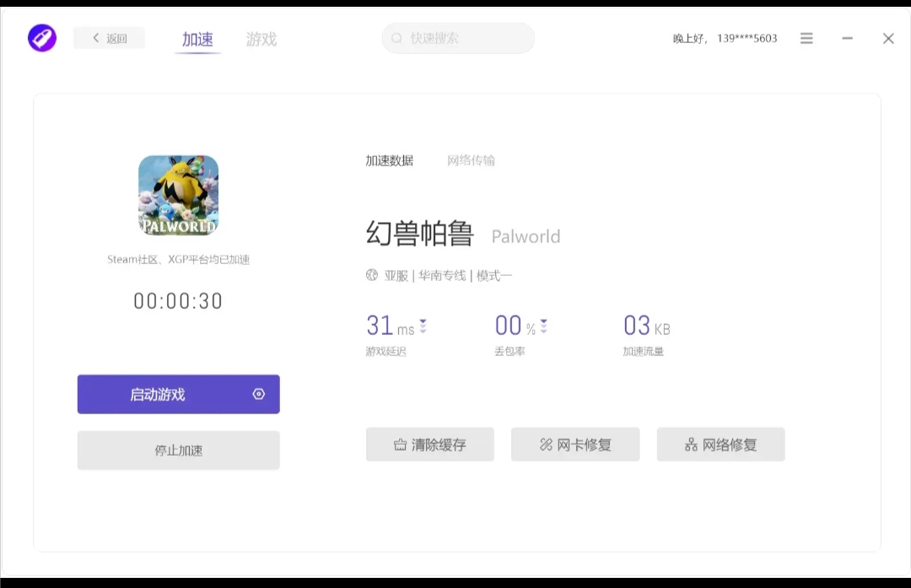Open server selection 亚服 | 华南专线 | 模式一
Viewport: 911px width, 588px height.
tap(448, 276)
